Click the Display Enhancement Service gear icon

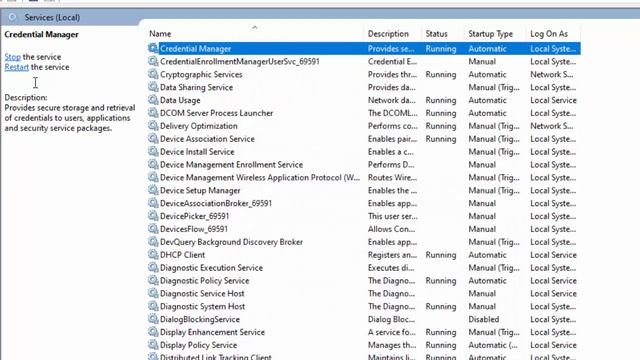153,332
